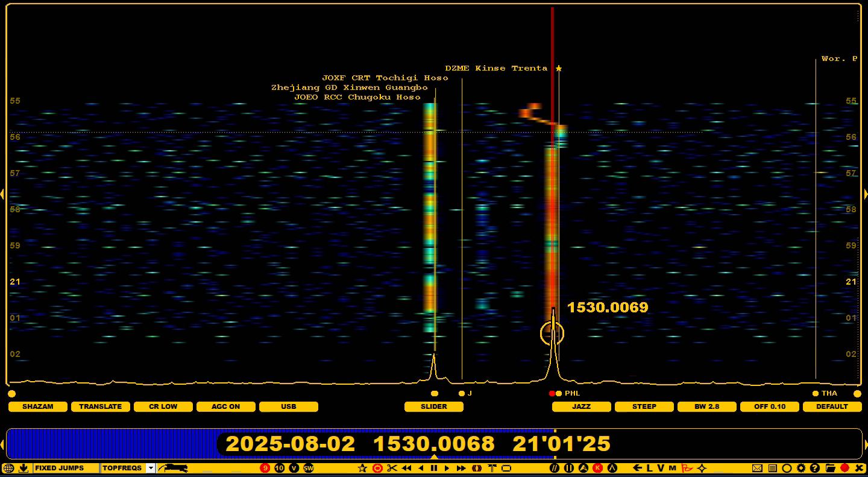Toggle the AGC ON button

tap(226, 406)
